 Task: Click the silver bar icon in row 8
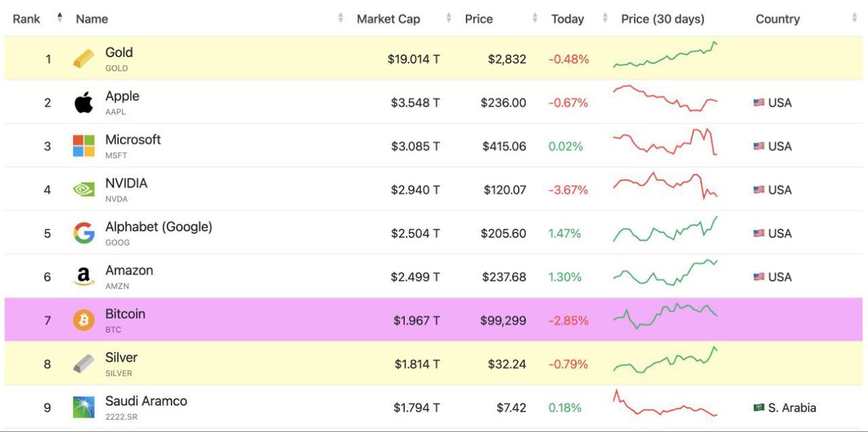(82, 363)
